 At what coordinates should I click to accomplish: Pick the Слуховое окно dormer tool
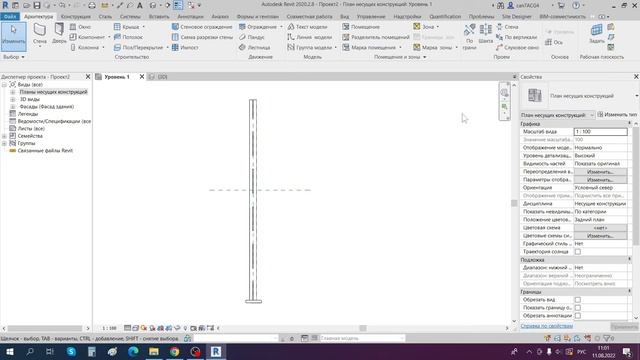pos(518,47)
